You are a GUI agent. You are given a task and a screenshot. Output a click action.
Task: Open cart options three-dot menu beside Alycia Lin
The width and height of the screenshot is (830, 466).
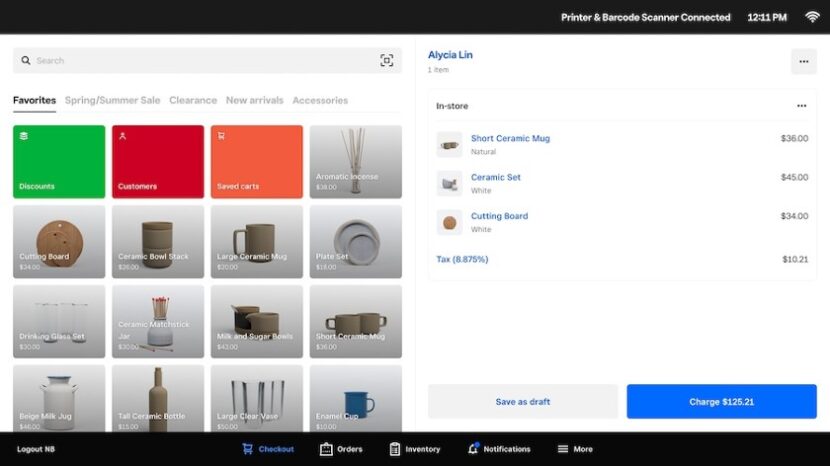coord(803,61)
